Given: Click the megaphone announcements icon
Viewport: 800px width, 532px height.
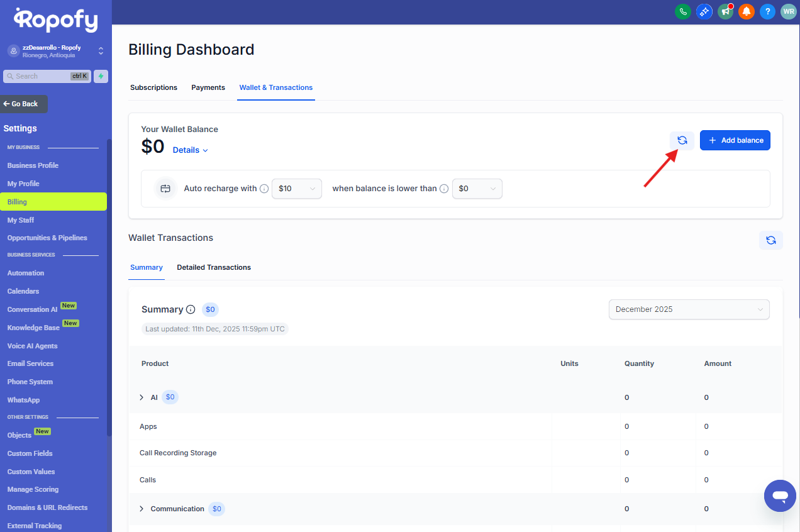Looking at the screenshot, I should (725, 11).
